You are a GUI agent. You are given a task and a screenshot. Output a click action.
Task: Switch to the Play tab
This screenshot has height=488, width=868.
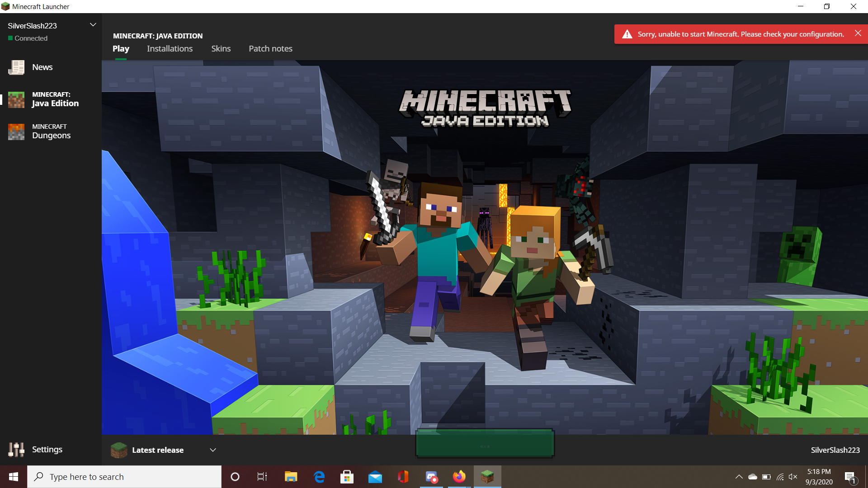[121, 48]
